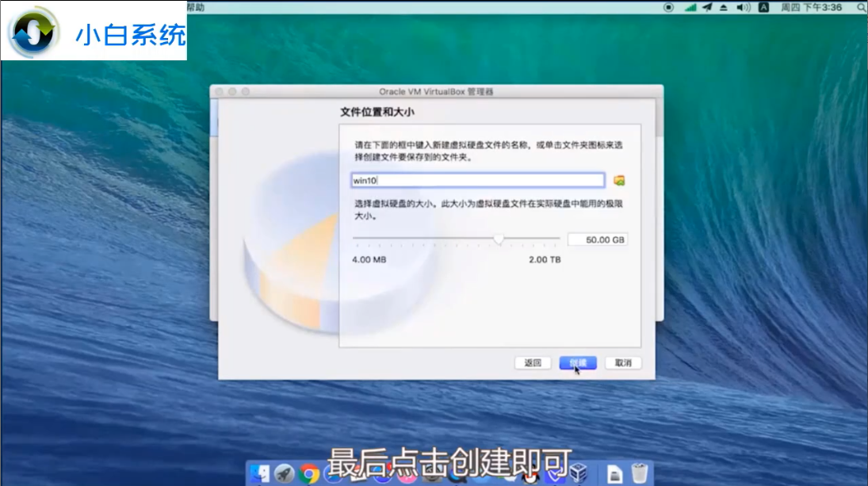Click the eject icon in menu bar

click(x=725, y=7)
